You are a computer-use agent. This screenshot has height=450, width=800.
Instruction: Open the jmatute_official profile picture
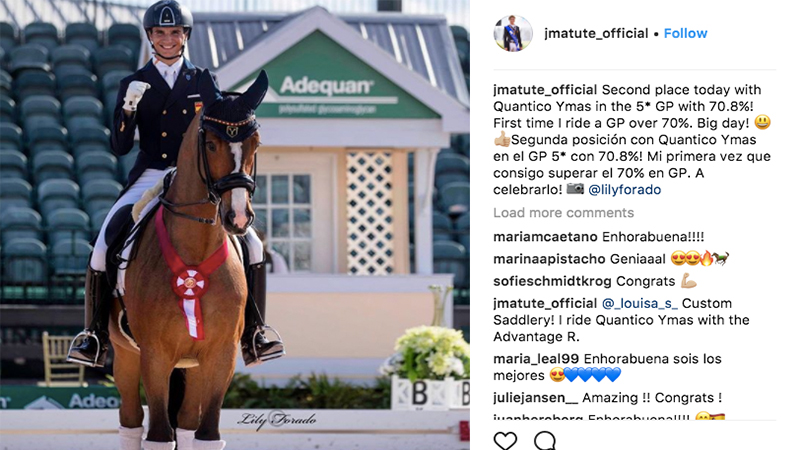(x=513, y=34)
